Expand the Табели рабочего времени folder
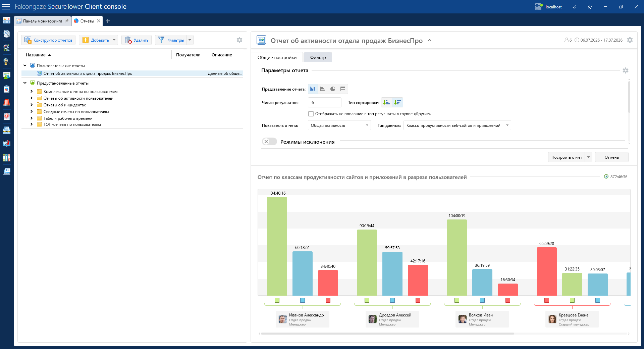The width and height of the screenshot is (644, 349). point(32,118)
